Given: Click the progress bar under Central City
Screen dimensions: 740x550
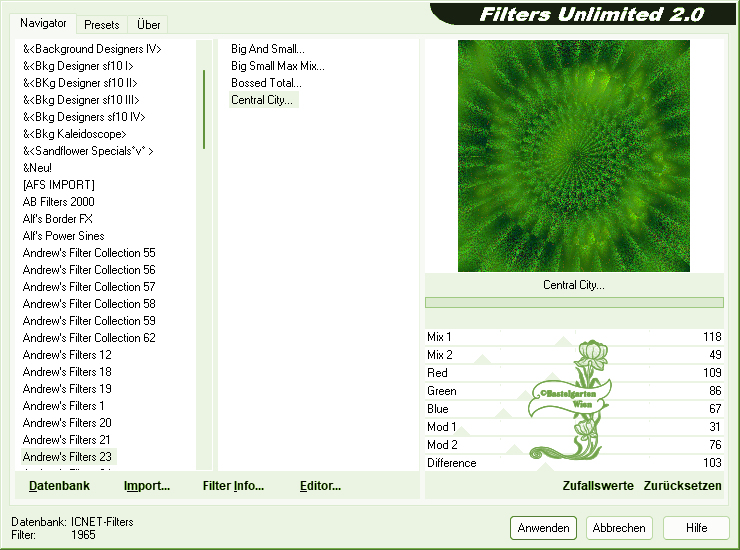Looking at the screenshot, I should (x=574, y=302).
